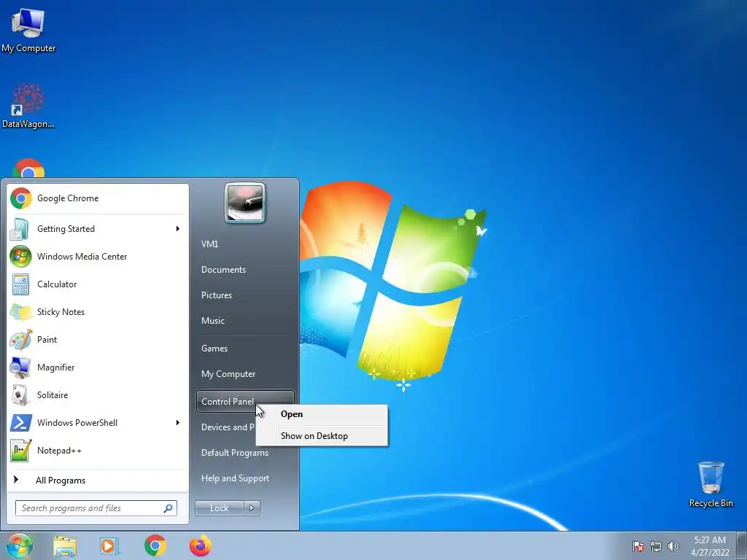Click the network tray icon
Image resolution: width=747 pixels, height=560 pixels.
(656, 546)
